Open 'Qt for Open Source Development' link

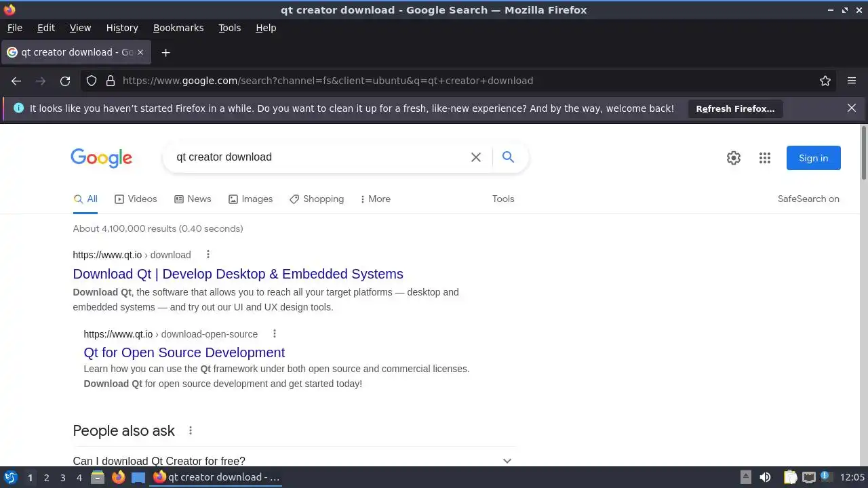pyautogui.click(x=184, y=352)
